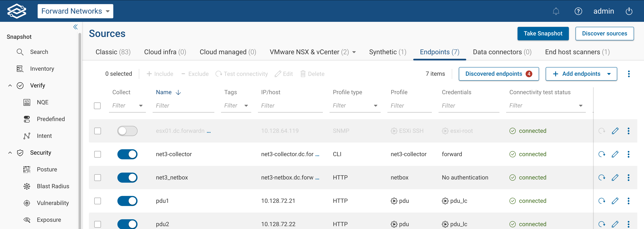Open the Add endpoints dropdown arrow
Screen dimensions: 644x229
click(609, 74)
